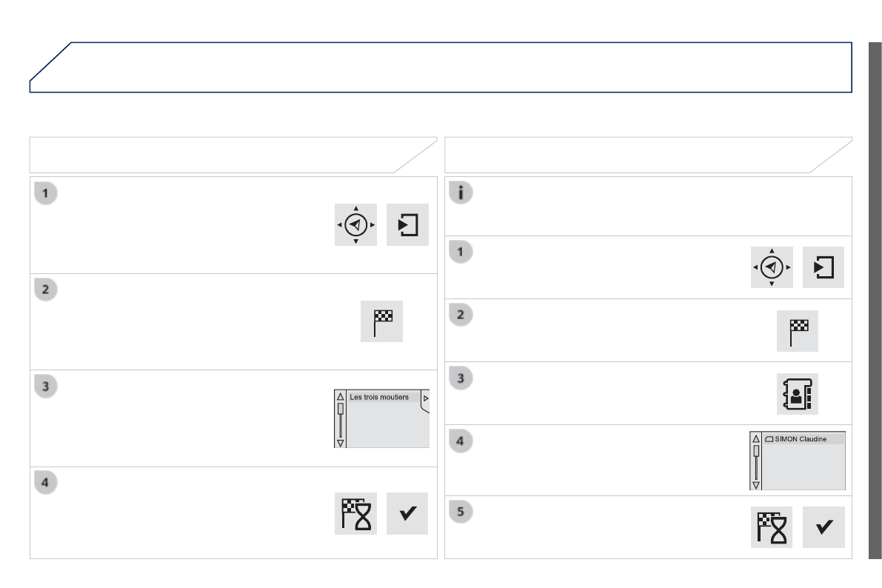Viewport: 882px width, 588px height.
Task: Click the scroll up arrow in the SIMON Claudine list
Action: [756, 438]
